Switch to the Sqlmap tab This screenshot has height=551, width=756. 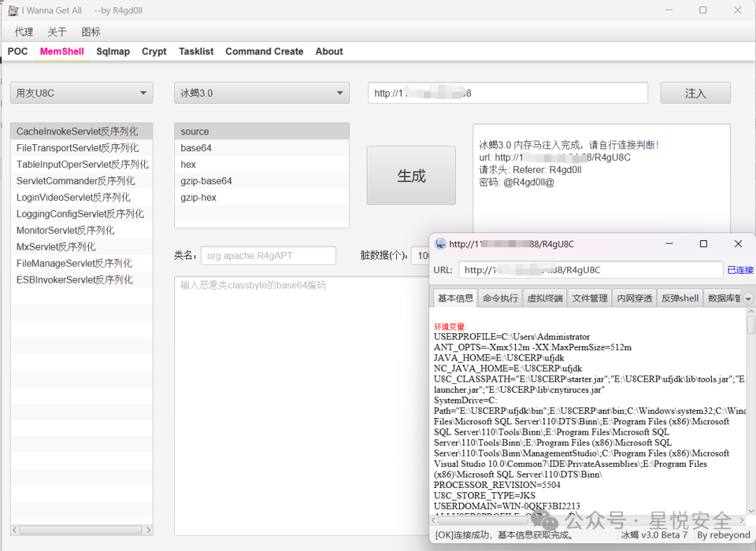(x=113, y=51)
